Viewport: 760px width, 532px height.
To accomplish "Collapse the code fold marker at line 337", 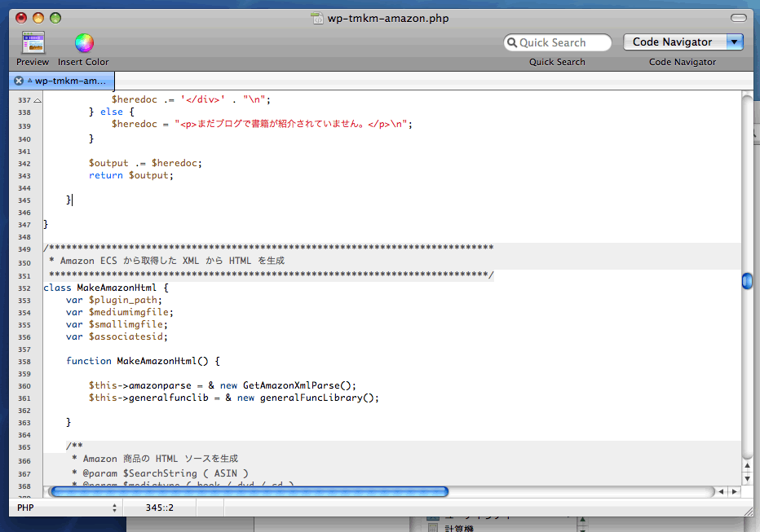I will tap(38, 100).
